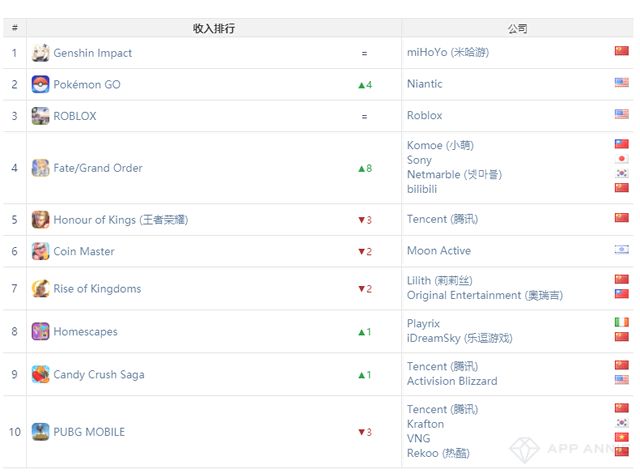The image size is (640, 473).
Task: Open the Genshin Impact game link
Action: coord(92,53)
